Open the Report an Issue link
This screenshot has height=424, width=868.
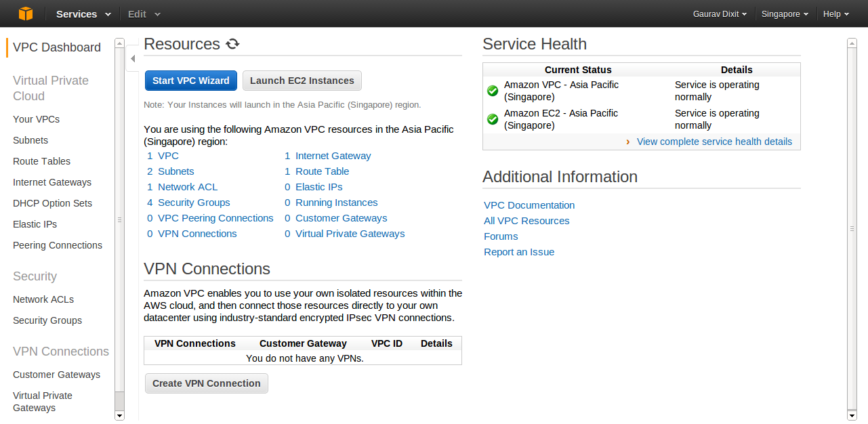tap(519, 252)
